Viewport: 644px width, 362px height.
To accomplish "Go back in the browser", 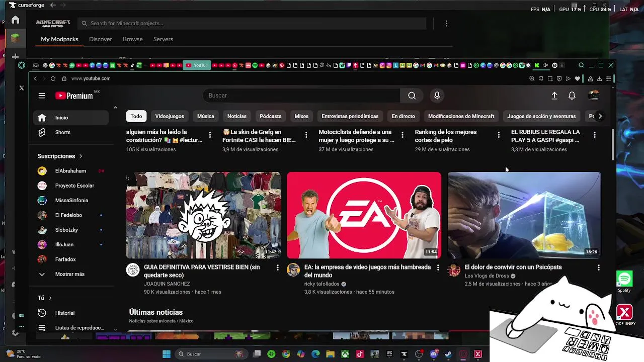I will 35,78.
